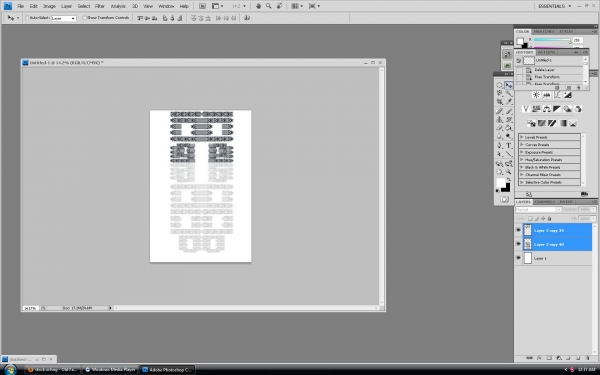Open the Filter menu
This screenshot has width=600, height=375.
[100, 6]
